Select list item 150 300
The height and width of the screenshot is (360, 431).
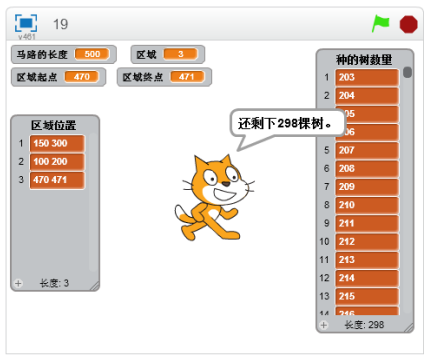[57, 143]
